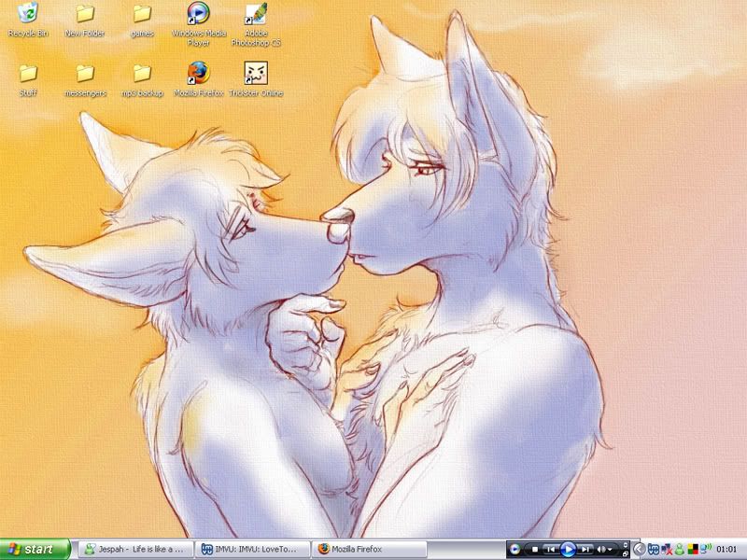The width and height of the screenshot is (747, 560).
Task: Select the Windows Media Player shortcut
Action: point(199,24)
